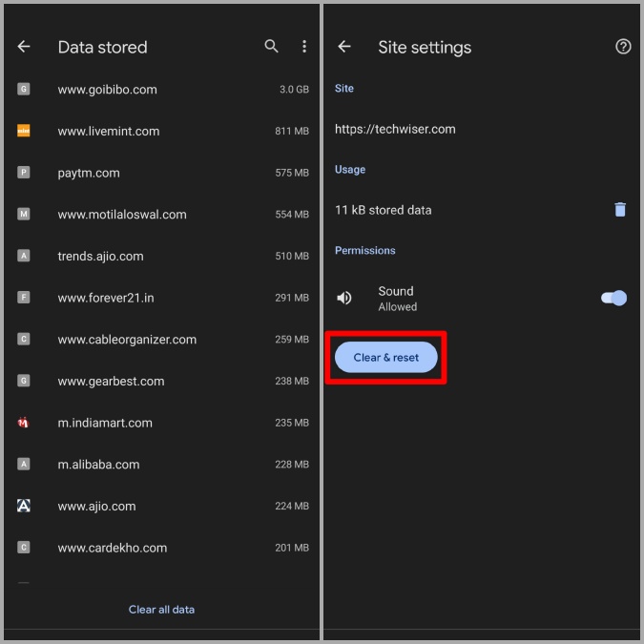Tap the https://techwiser.com site URL
The height and width of the screenshot is (644, 644).
(395, 130)
